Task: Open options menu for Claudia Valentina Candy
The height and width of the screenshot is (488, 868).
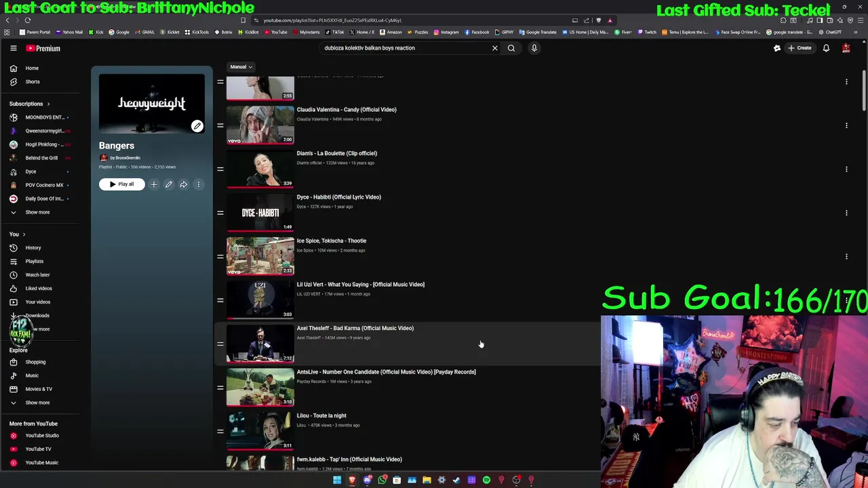Action: [846, 125]
